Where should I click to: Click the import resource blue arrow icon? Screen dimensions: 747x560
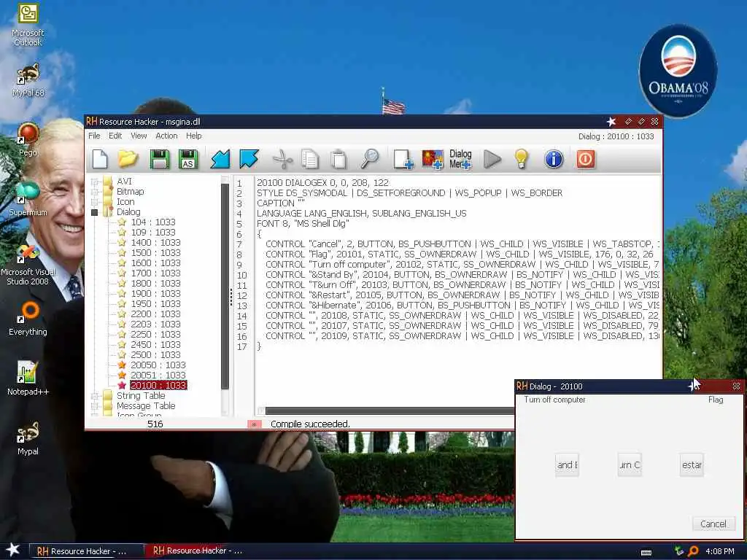pos(220,159)
